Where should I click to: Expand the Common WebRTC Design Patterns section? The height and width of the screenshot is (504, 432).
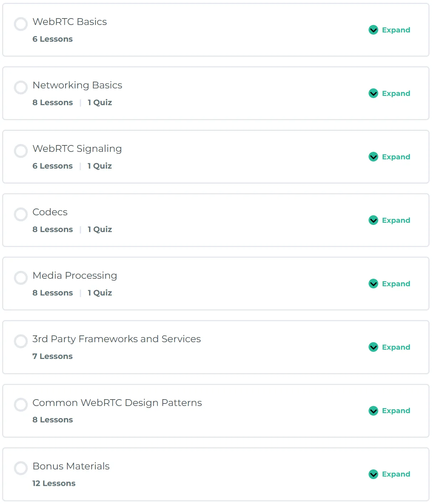[389, 411]
